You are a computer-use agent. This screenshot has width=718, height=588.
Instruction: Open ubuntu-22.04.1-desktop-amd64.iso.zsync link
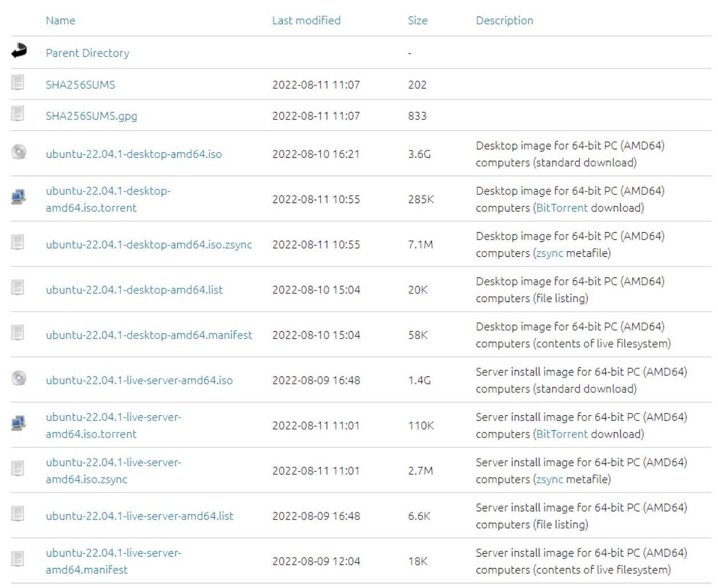point(149,245)
